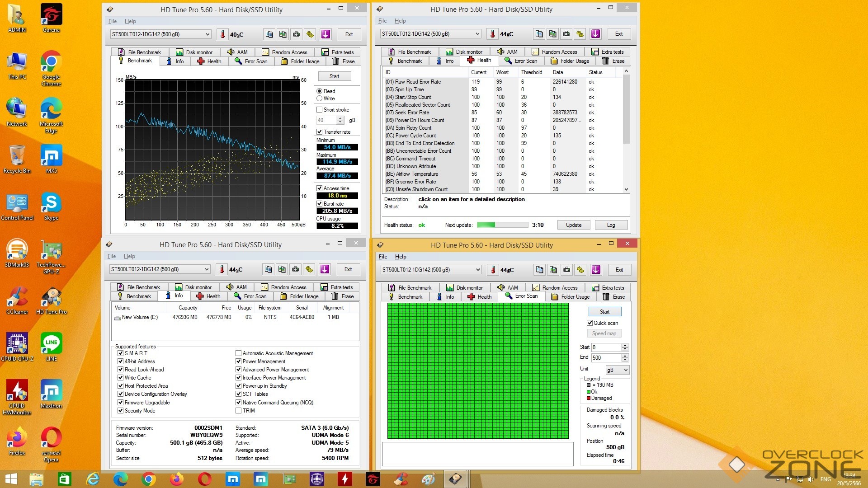
Task: Click the thermometer icon showing 40°C
Action: [222, 34]
